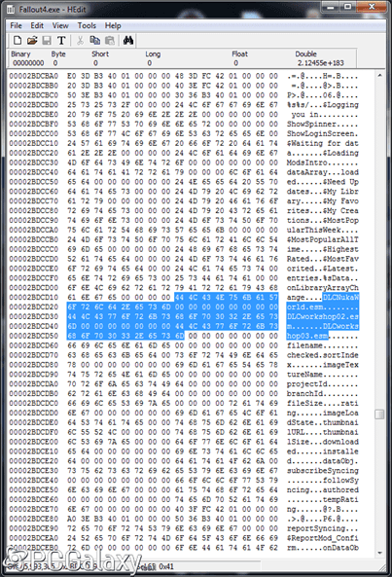
Task: Click the scrollbar down arrow
Action: pos(379,553)
